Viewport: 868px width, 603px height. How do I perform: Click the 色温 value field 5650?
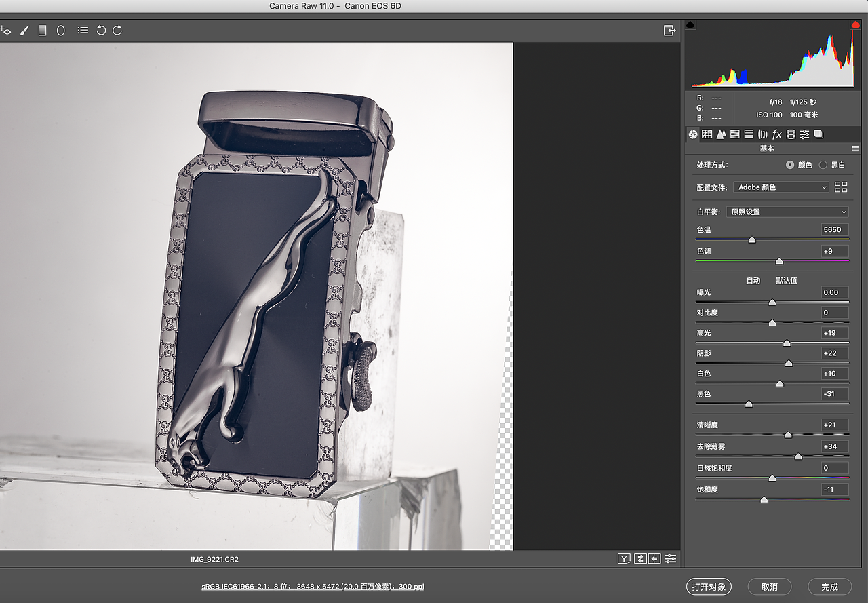click(834, 230)
